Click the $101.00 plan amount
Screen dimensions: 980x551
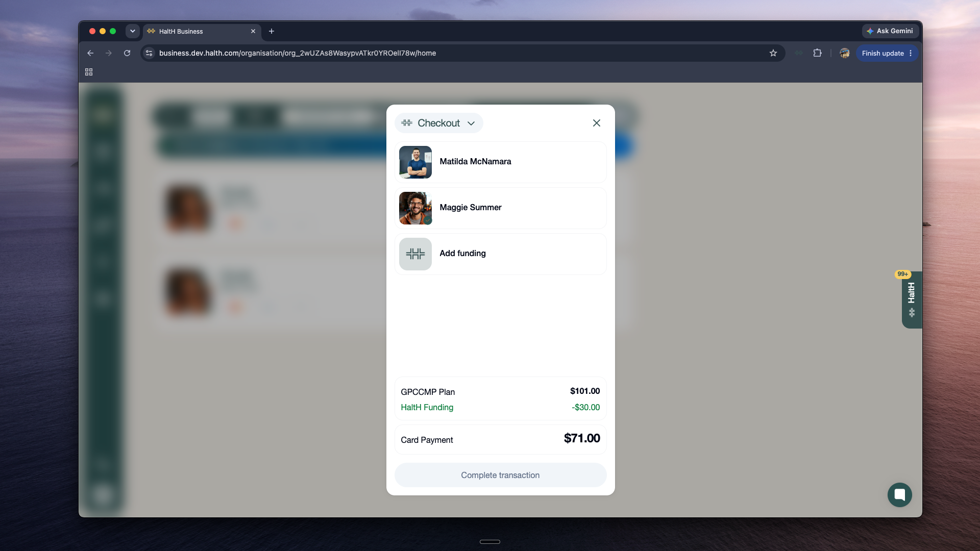[585, 391]
